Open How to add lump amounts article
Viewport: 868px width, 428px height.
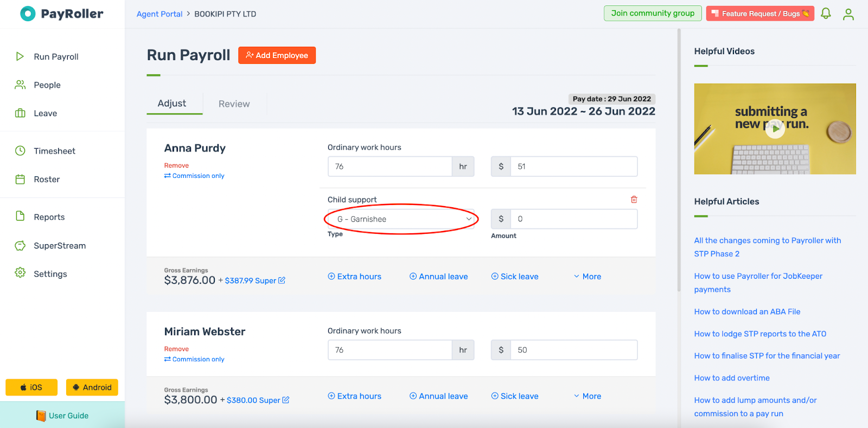pyautogui.click(x=756, y=407)
